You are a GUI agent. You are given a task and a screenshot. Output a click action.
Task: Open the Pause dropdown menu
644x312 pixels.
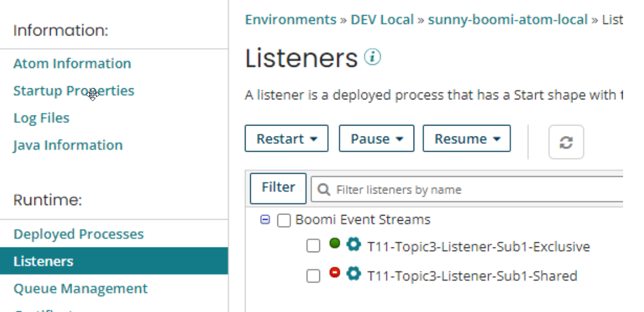tap(376, 139)
